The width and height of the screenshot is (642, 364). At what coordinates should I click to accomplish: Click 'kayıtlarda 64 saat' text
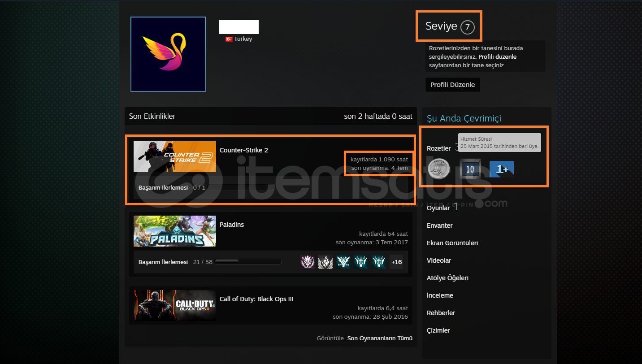point(383,234)
